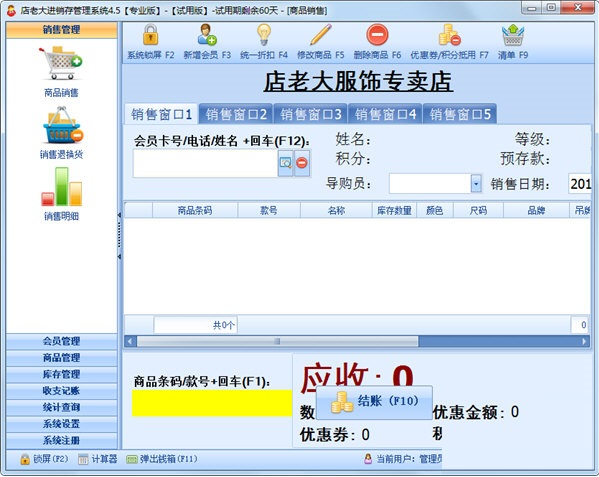Switch to 销售窗口4 tab

pyautogui.click(x=385, y=114)
